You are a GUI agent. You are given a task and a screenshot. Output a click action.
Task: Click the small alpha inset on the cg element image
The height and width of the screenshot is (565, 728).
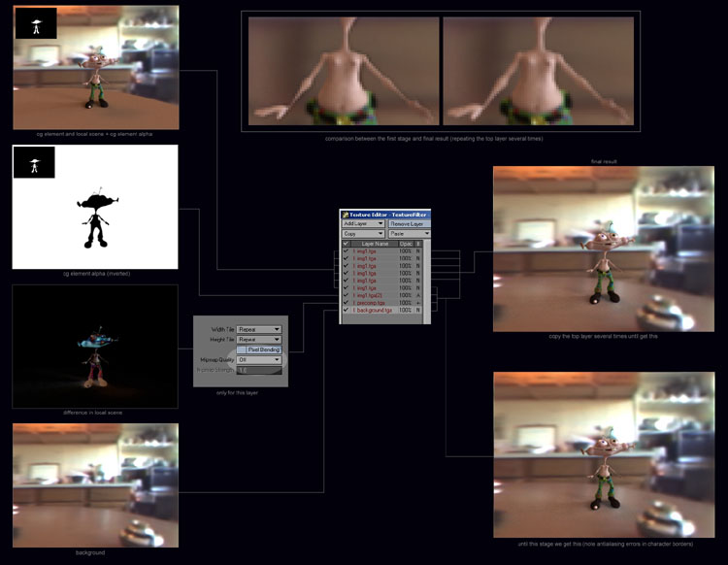coord(36,23)
